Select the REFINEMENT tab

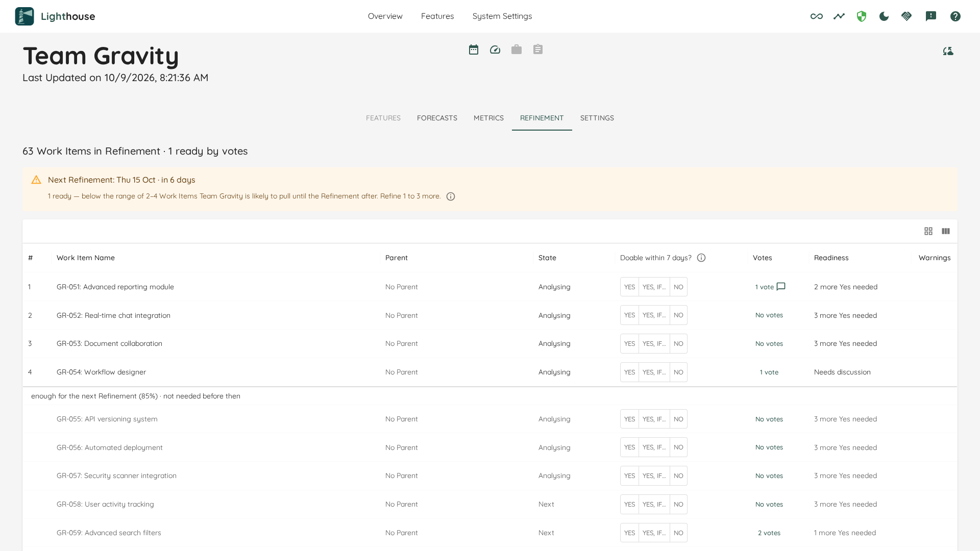[x=542, y=118]
